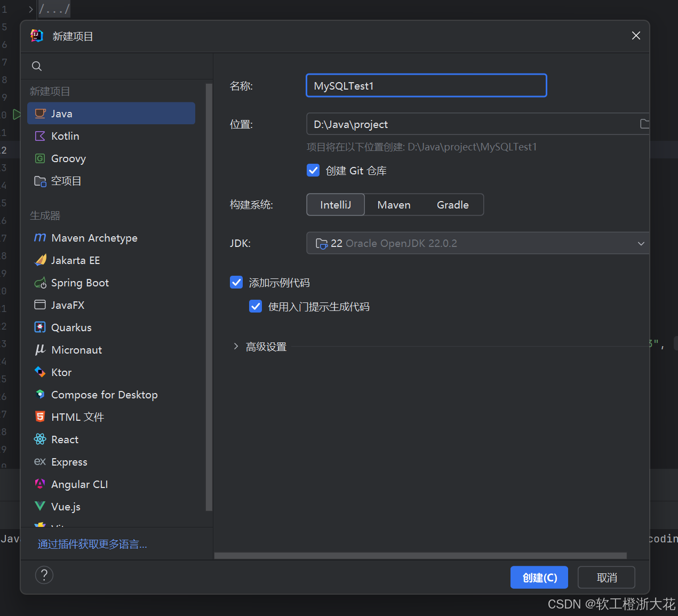Click the Quarkus logo icon

click(40, 327)
